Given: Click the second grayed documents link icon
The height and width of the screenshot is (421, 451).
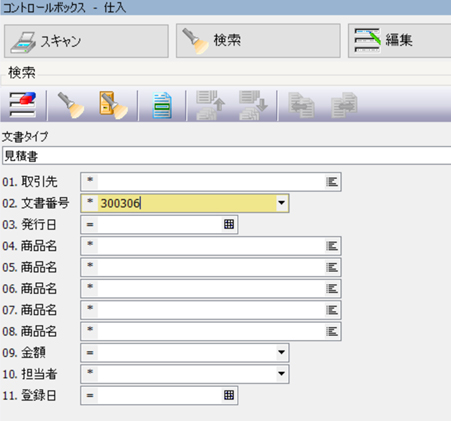Looking at the screenshot, I should tap(344, 105).
